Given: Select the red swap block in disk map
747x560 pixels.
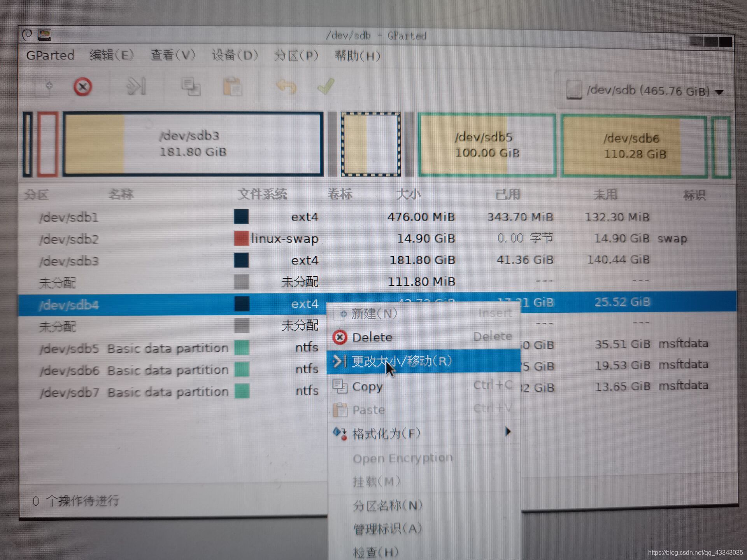Looking at the screenshot, I should [x=47, y=144].
